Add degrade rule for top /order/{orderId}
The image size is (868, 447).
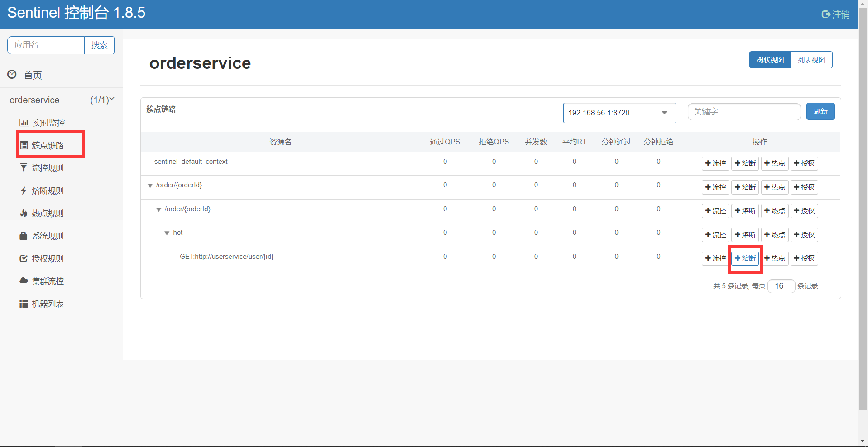pyautogui.click(x=745, y=187)
